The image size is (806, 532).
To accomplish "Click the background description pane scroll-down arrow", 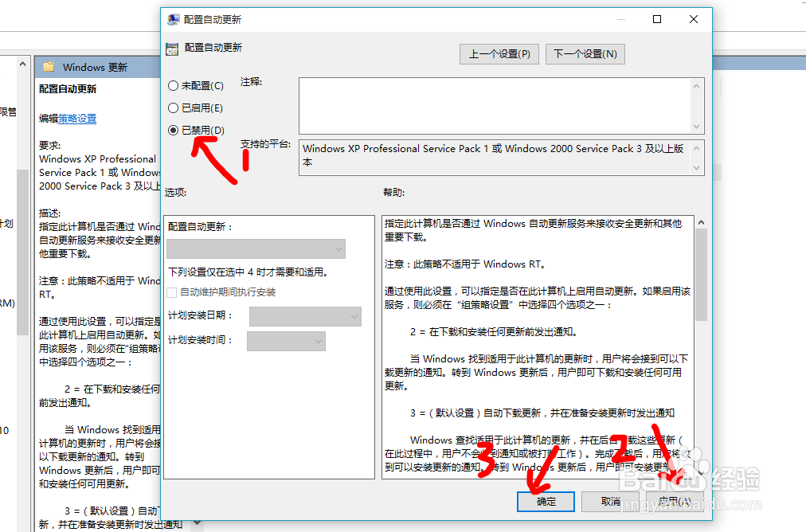I will [197, 523].
